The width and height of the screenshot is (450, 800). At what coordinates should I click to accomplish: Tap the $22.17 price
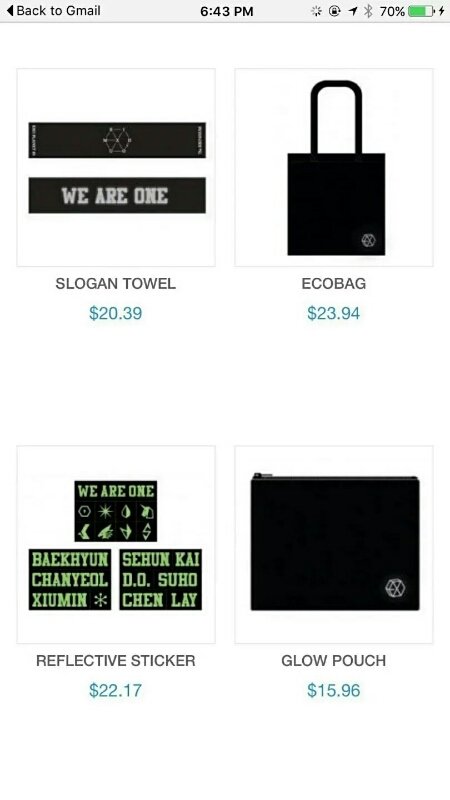pyautogui.click(x=116, y=690)
